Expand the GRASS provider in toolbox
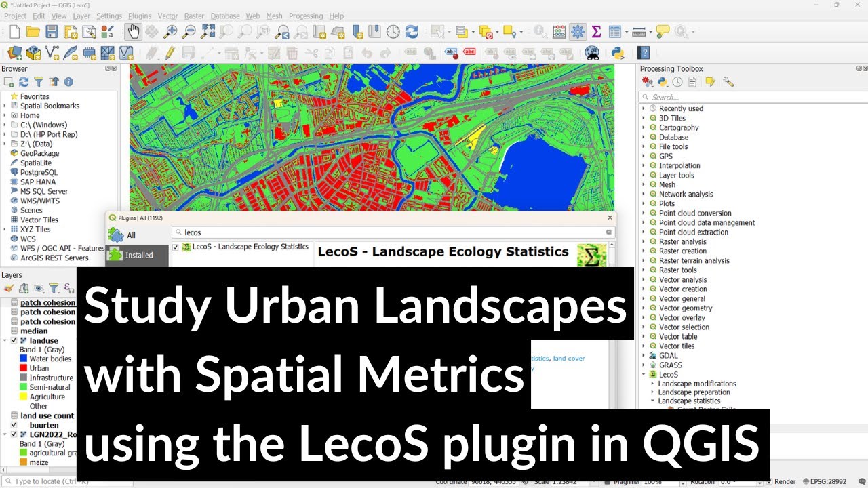This screenshot has height=488, width=868. pos(644,365)
